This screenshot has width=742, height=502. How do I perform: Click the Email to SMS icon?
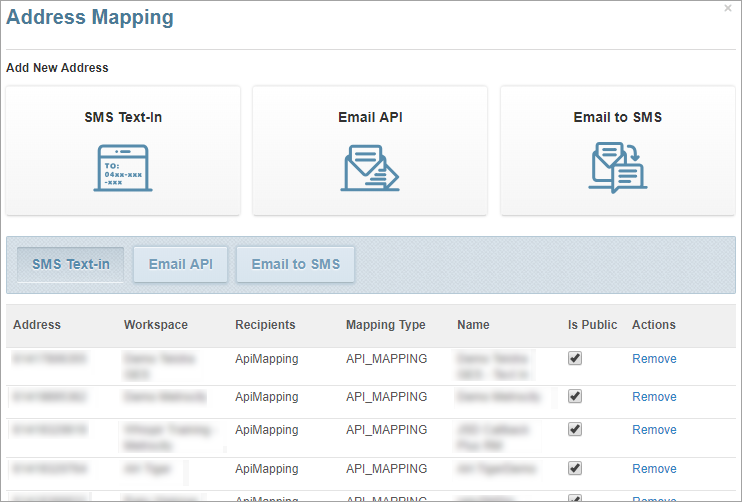click(618, 167)
